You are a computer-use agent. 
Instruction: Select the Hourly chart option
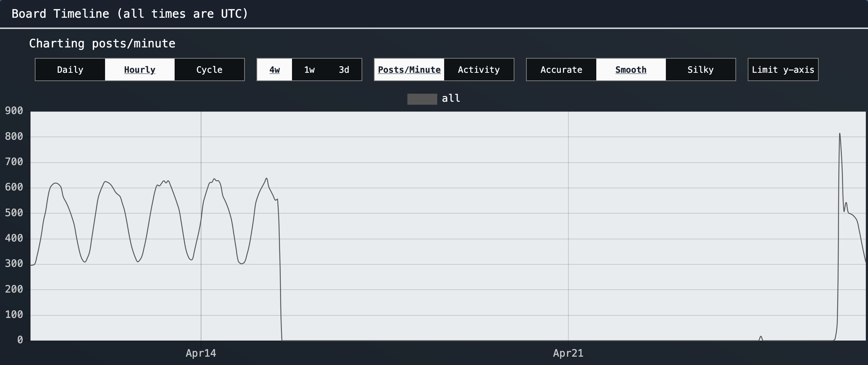click(x=140, y=70)
